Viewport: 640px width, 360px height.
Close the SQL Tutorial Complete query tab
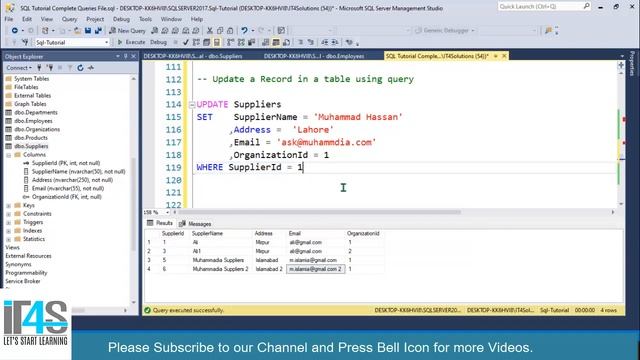point(504,56)
